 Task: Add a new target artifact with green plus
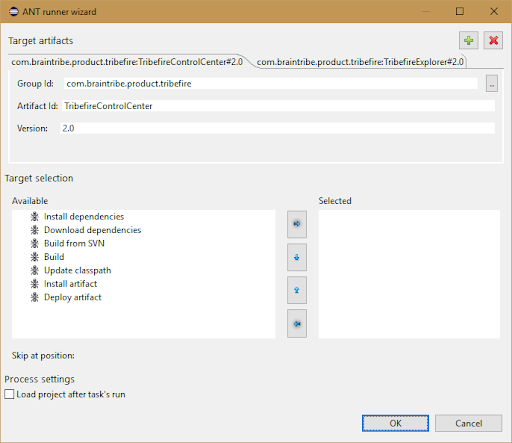click(x=469, y=41)
